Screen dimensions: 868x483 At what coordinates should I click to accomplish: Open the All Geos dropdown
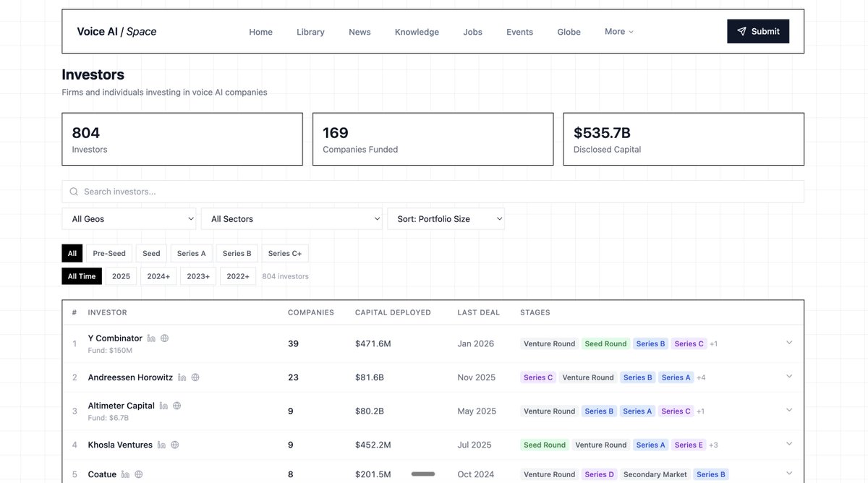coord(129,219)
